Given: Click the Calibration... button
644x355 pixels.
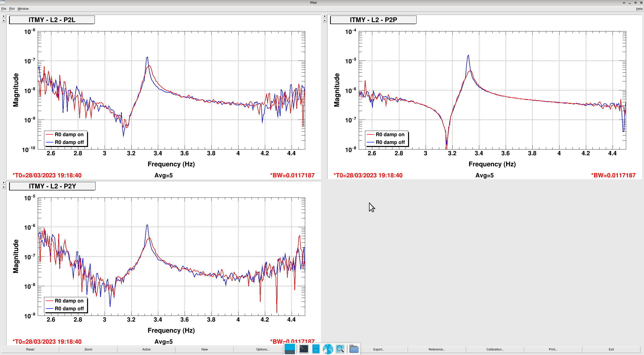Looking at the screenshot, I should pos(495,349).
